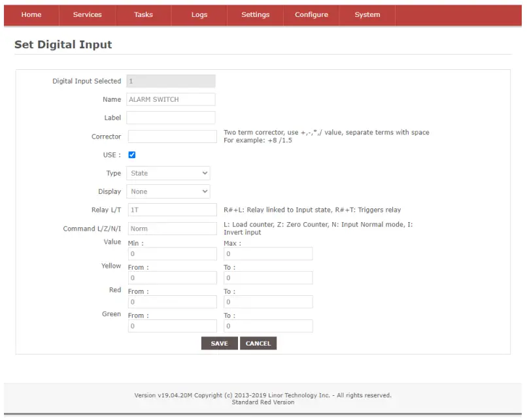This screenshot has height=420, width=527.
Task: Click the Corrector input field
Action: pos(173,137)
